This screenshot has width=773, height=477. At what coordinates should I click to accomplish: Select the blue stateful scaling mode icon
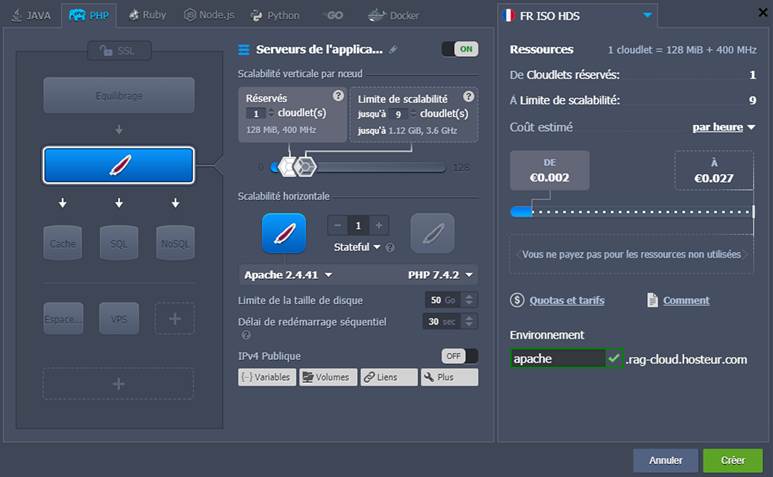(x=284, y=233)
